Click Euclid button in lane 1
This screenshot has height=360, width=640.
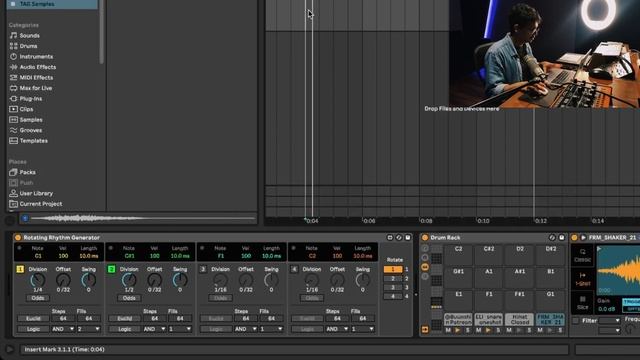click(x=33, y=318)
